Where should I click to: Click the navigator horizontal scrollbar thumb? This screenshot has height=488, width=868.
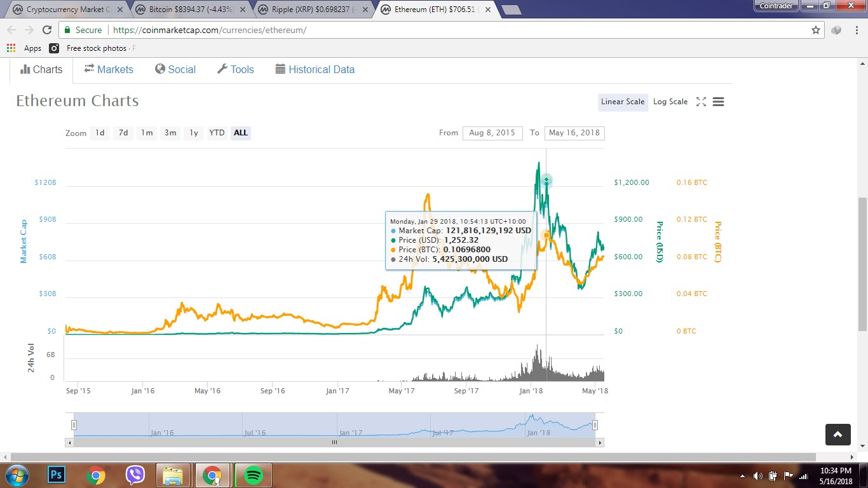pos(334,442)
